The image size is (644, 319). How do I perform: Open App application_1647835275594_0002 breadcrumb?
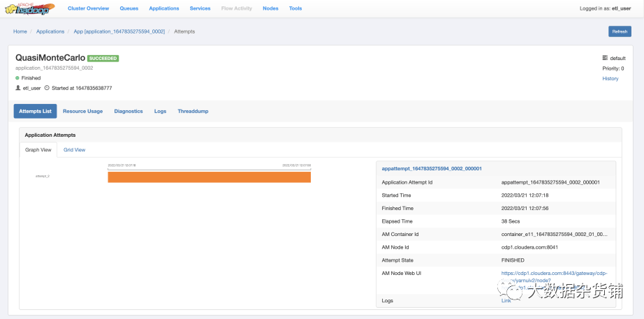[x=119, y=31]
